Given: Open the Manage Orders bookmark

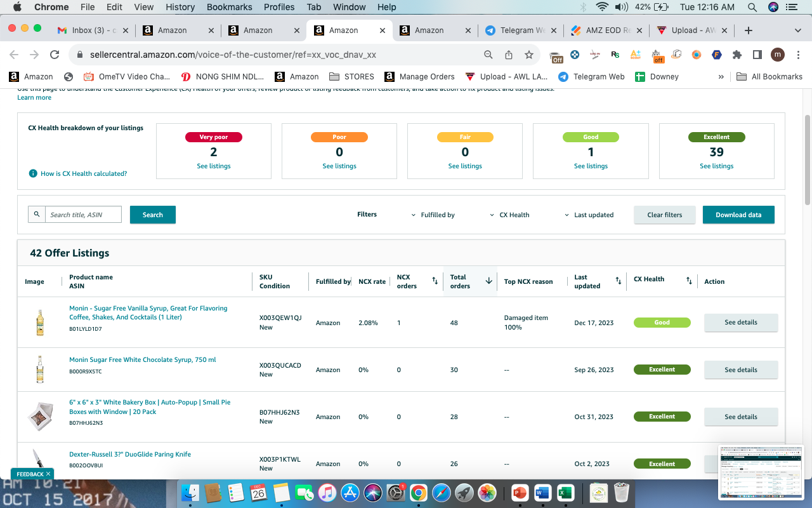Looking at the screenshot, I should click(x=419, y=77).
